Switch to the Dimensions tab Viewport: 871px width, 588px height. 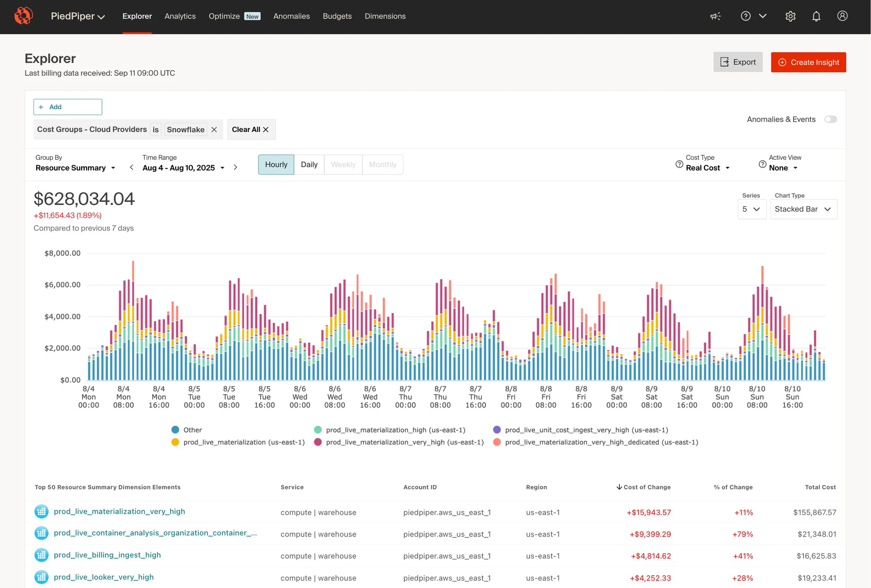point(385,16)
